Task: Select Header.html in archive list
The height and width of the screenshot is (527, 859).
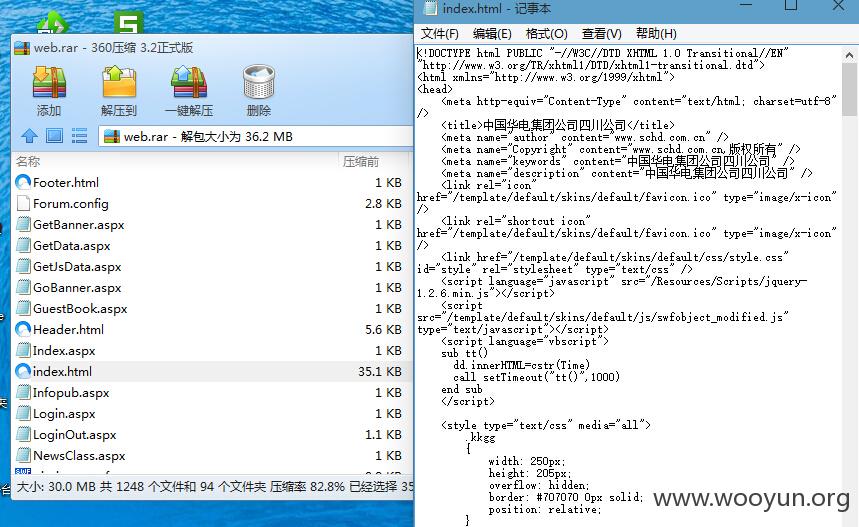Action: click(68, 330)
